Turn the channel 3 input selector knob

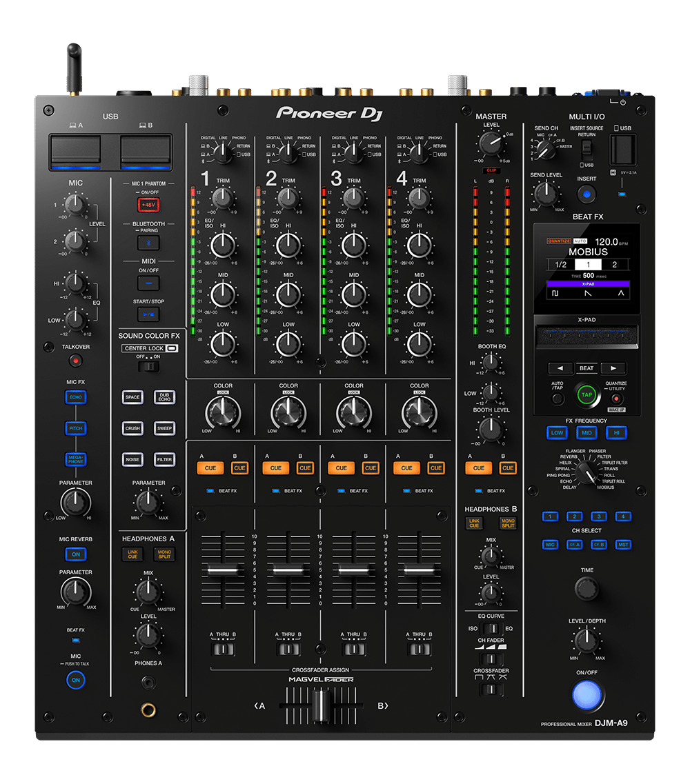[x=354, y=152]
